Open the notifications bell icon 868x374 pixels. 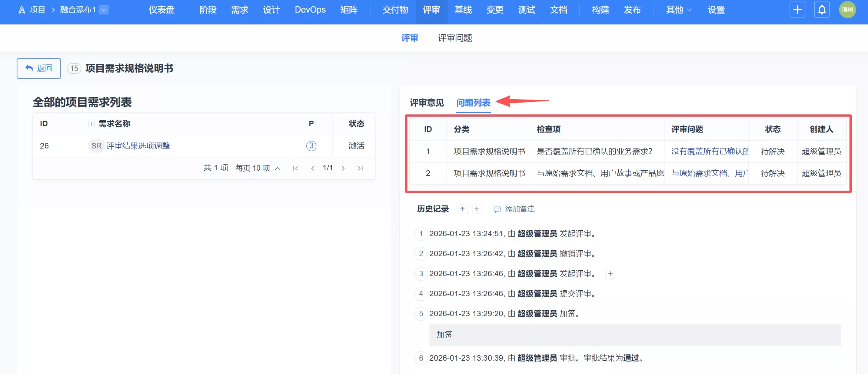click(x=822, y=10)
